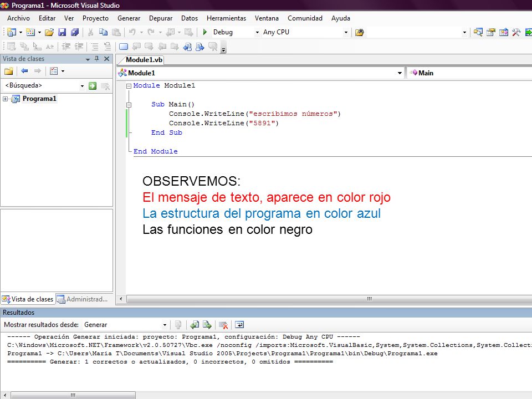Screen dimensions: 532x399
Task: Open the Mostrar resultados desde Generar dropdown
Action: pyautogui.click(x=165, y=325)
